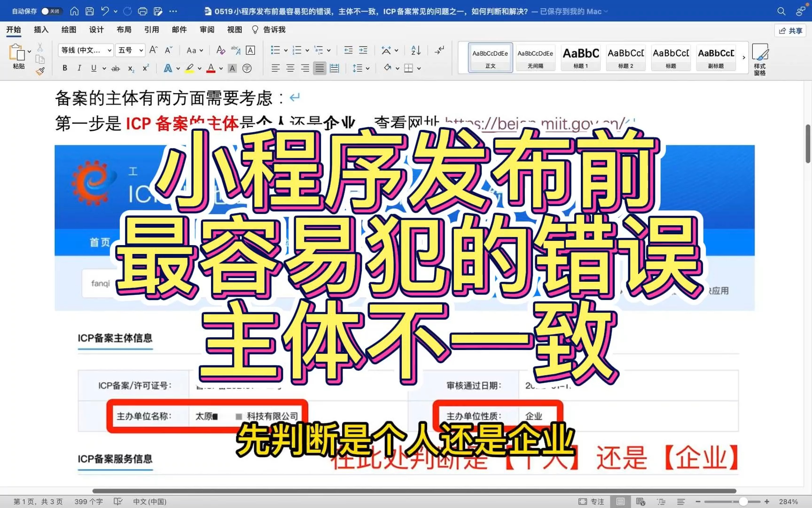Switch to the 绘图 ribbon tab
Screen dimensions: 812x508
click(x=69, y=30)
